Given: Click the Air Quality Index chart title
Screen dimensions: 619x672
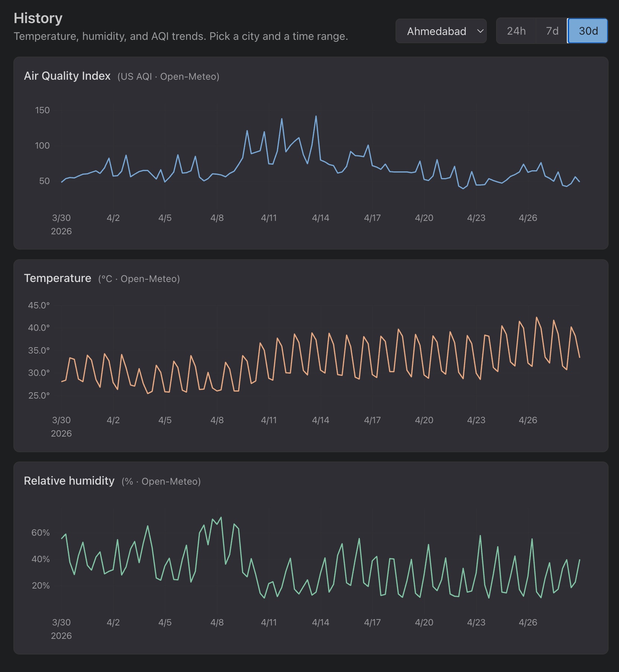Looking at the screenshot, I should (67, 76).
